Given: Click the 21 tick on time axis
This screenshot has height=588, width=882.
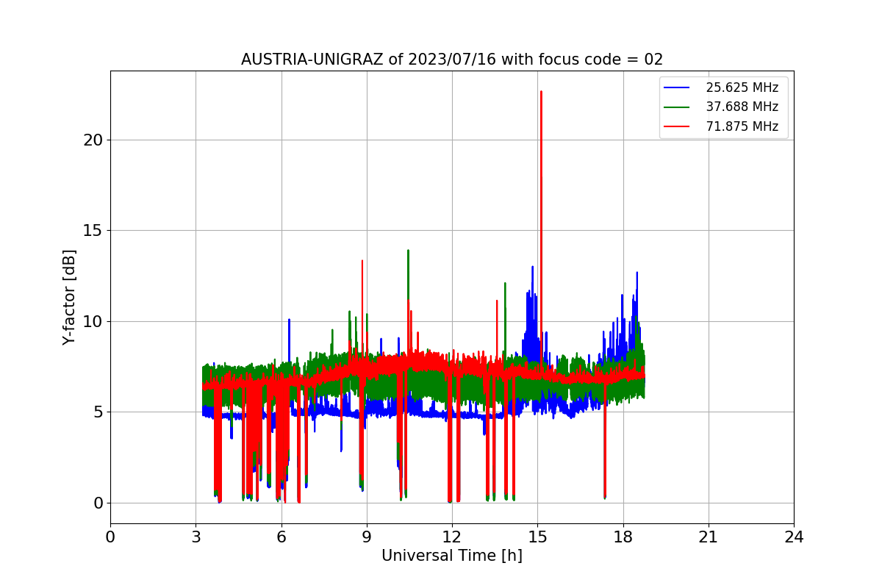Looking at the screenshot, I should 709,537.
